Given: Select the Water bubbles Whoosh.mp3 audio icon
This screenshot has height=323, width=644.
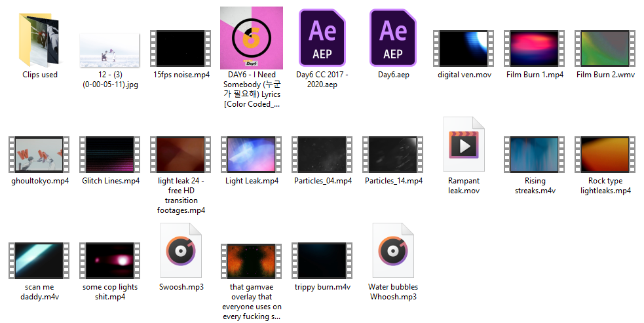Looking at the screenshot, I should 393,250.
